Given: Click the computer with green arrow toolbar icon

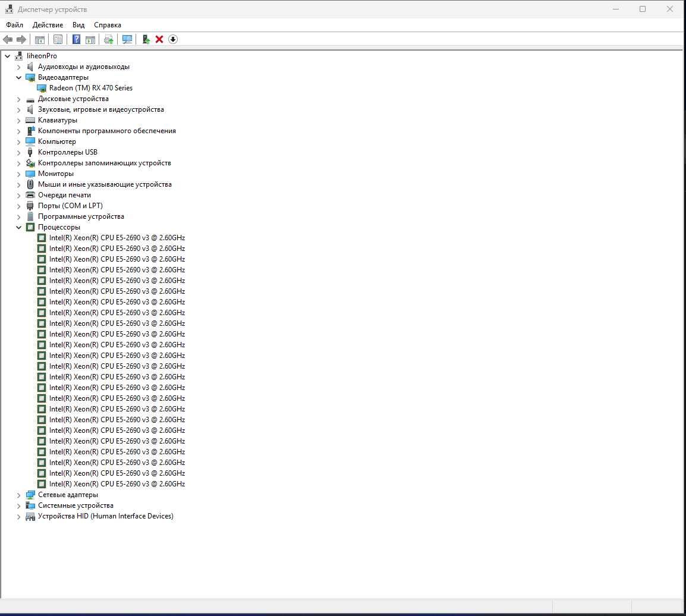Looking at the screenshot, I should pyautogui.click(x=146, y=39).
